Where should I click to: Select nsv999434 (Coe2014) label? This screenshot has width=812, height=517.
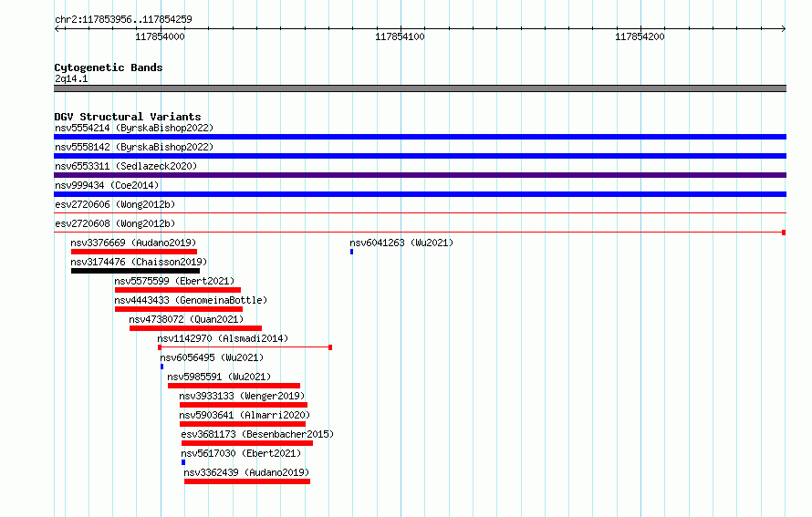[x=107, y=185]
